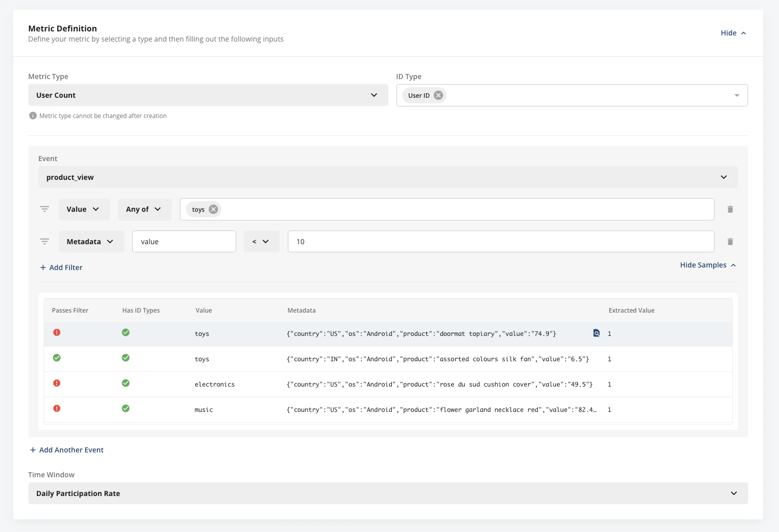Click the Value column header in samples

[x=204, y=311]
